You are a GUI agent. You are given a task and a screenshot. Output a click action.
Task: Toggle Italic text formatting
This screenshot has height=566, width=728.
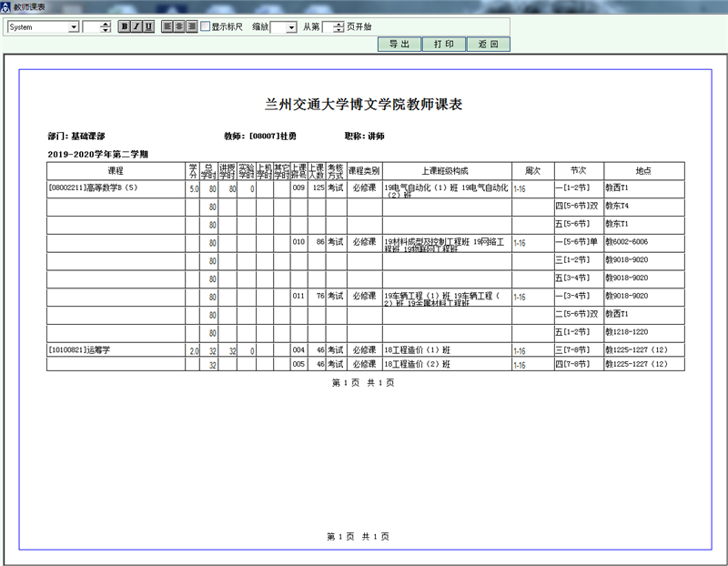point(136,26)
